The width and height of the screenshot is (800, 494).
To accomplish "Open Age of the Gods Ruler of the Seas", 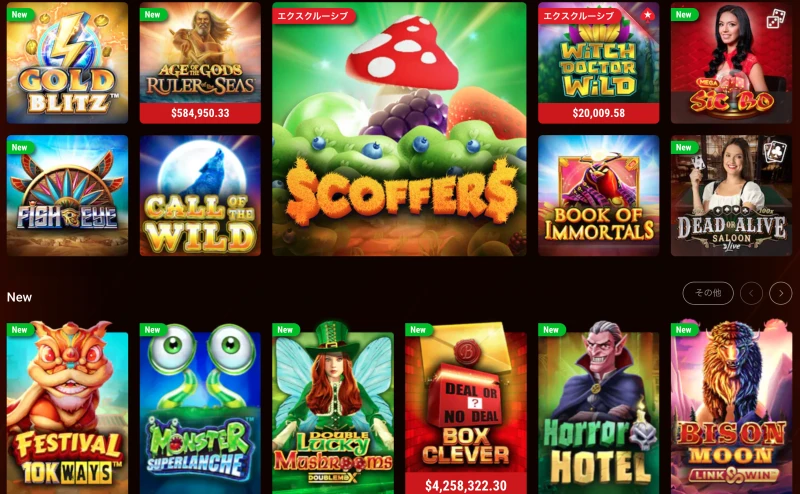I will (200, 53).
